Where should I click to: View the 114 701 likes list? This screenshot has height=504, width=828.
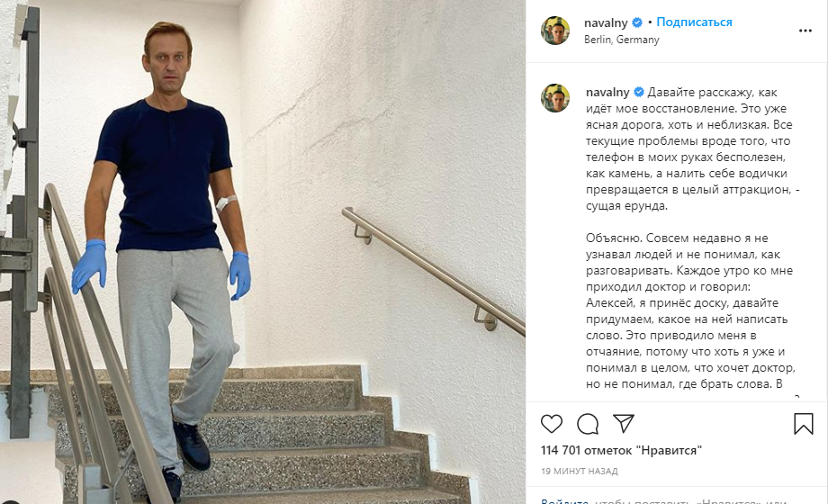click(x=621, y=451)
